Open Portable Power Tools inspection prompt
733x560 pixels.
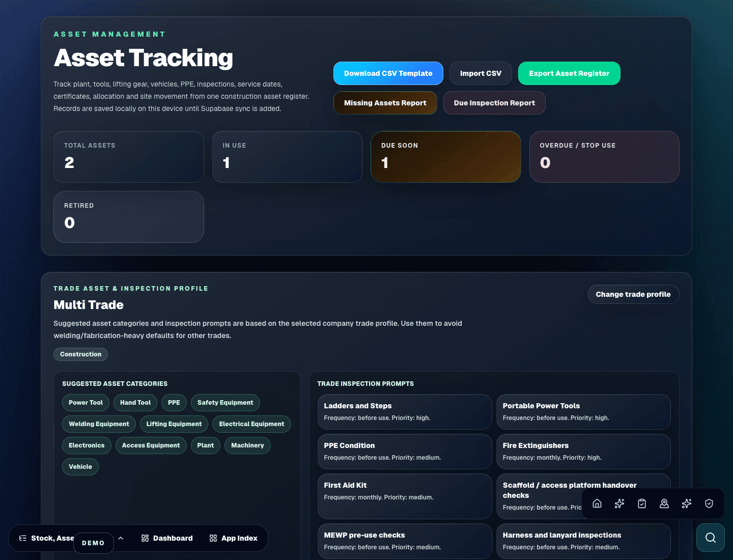point(583,412)
